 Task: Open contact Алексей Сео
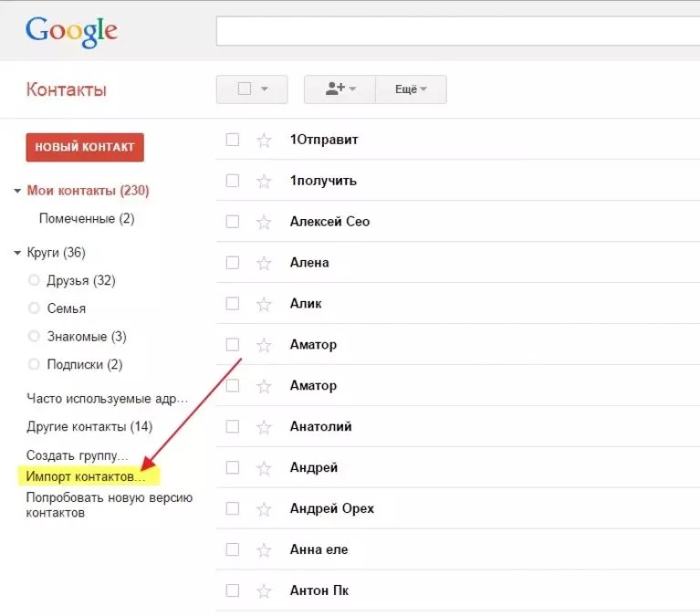pos(329,222)
